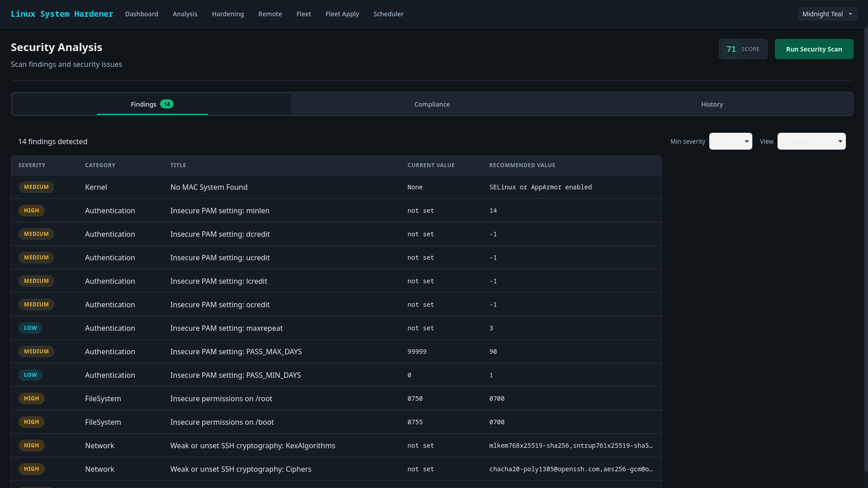868x488 pixels.
Task: Select Insecure PAM setting: PASS_MAX_DAYS
Action: pyautogui.click(x=336, y=352)
